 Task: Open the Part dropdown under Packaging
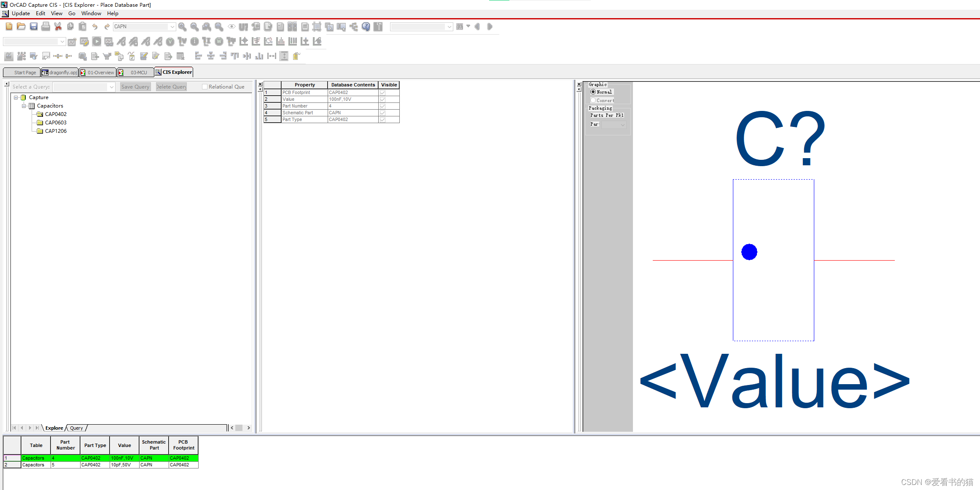[623, 124]
